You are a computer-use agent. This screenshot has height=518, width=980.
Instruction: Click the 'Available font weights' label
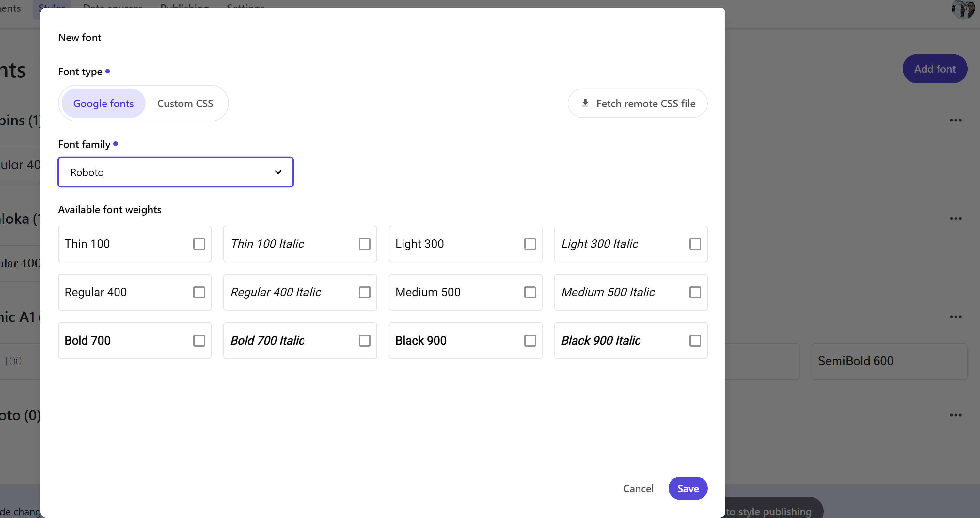(110, 210)
